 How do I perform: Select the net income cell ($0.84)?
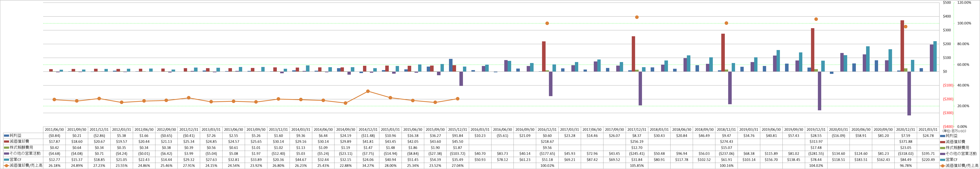pos(54,136)
